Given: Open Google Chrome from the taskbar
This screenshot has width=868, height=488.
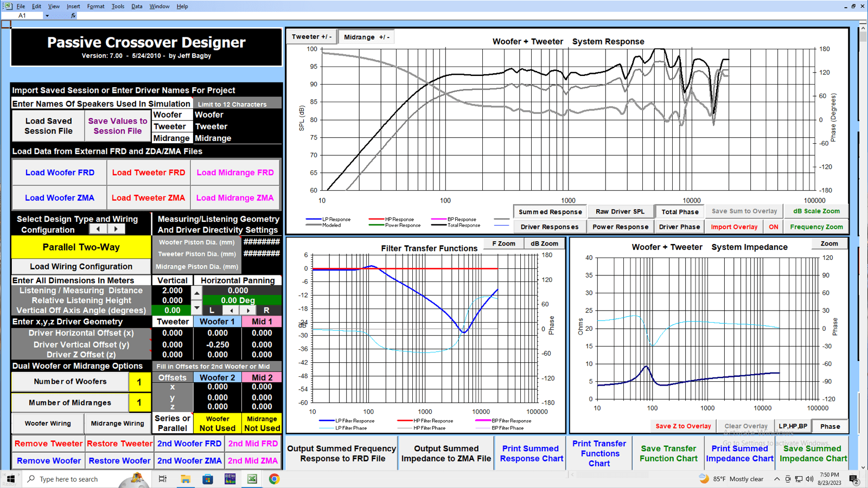Looking at the screenshot, I should click(x=275, y=479).
